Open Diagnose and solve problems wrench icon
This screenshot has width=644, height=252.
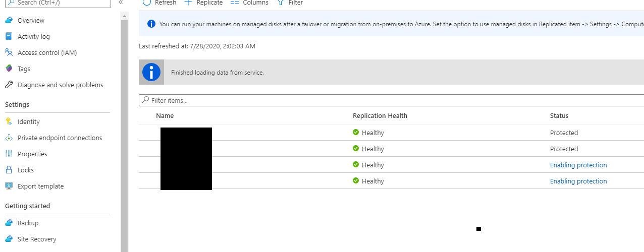pyautogui.click(x=9, y=85)
